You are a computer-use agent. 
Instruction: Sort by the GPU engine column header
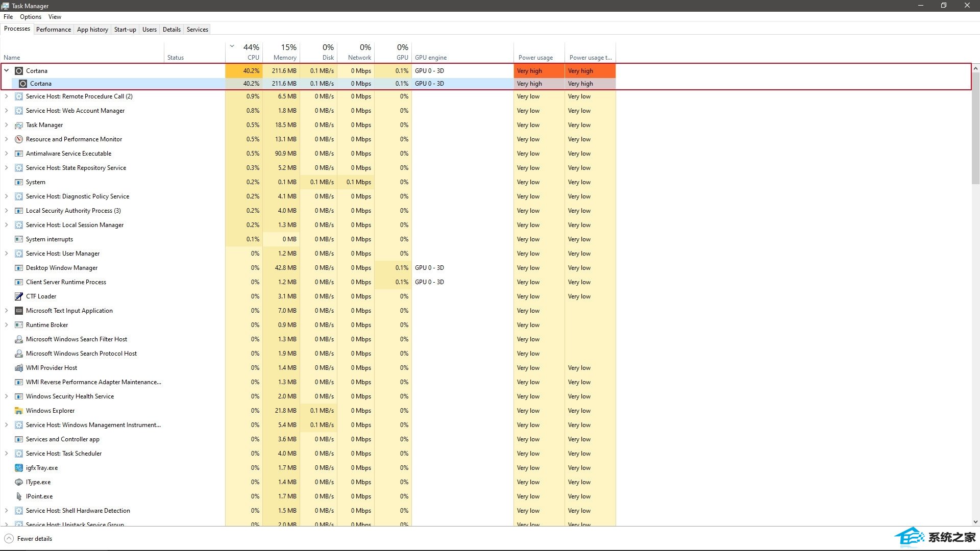pyautogui.click(x=462, y=52)
